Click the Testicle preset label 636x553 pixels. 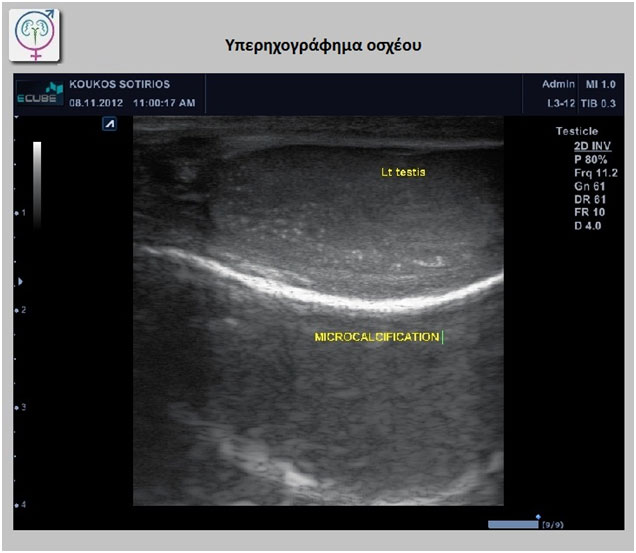577,131
